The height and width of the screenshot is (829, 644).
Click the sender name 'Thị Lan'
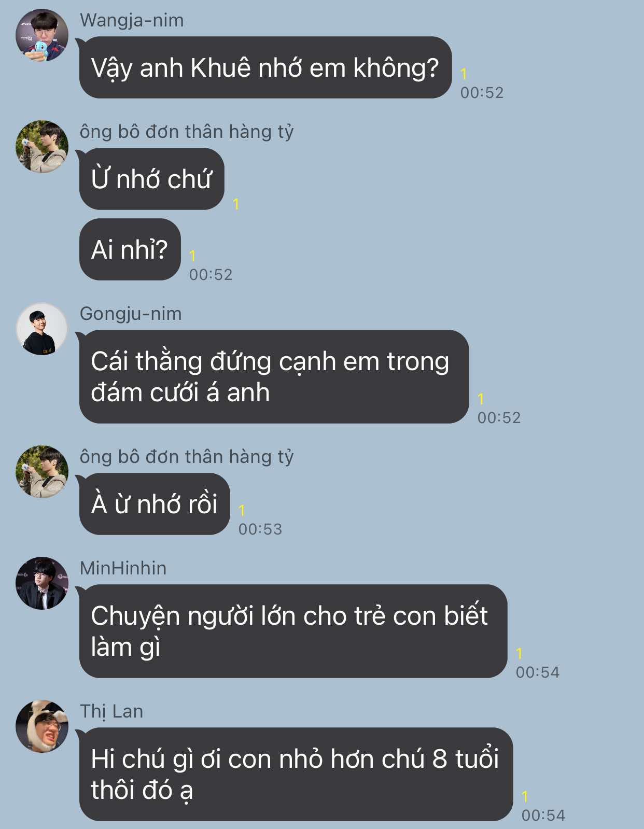[111, 711]
